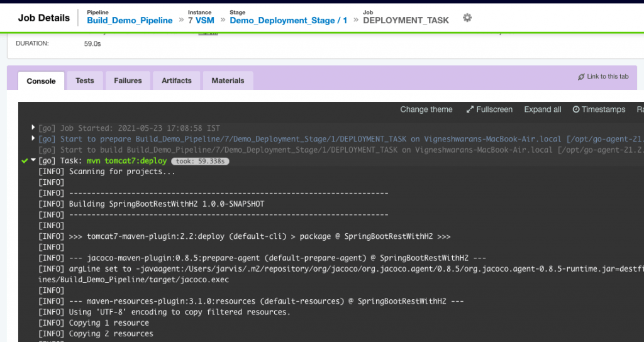Click the clock icon next to Timestamps
Viewport: 644px width, 342px height.
[x=576, y=109]
